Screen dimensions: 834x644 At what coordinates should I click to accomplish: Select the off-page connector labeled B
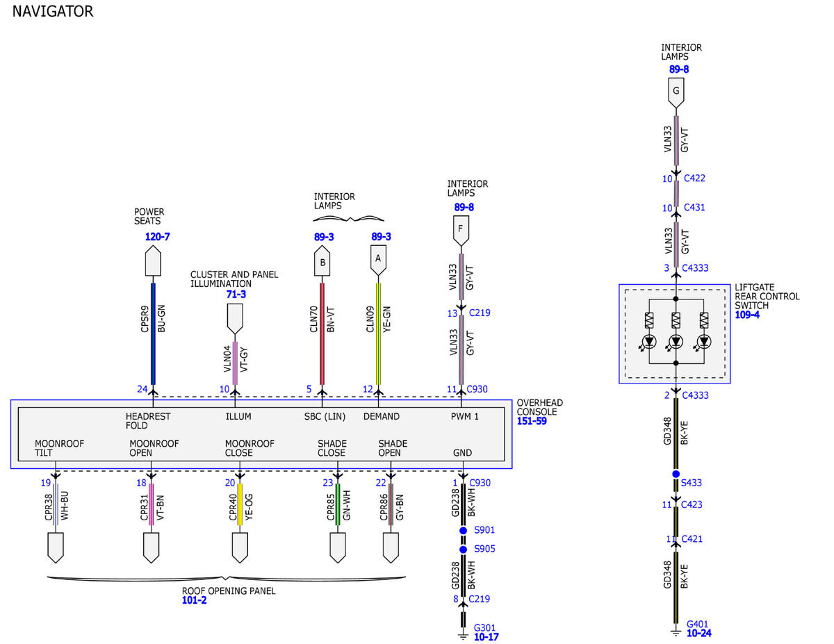322,262
